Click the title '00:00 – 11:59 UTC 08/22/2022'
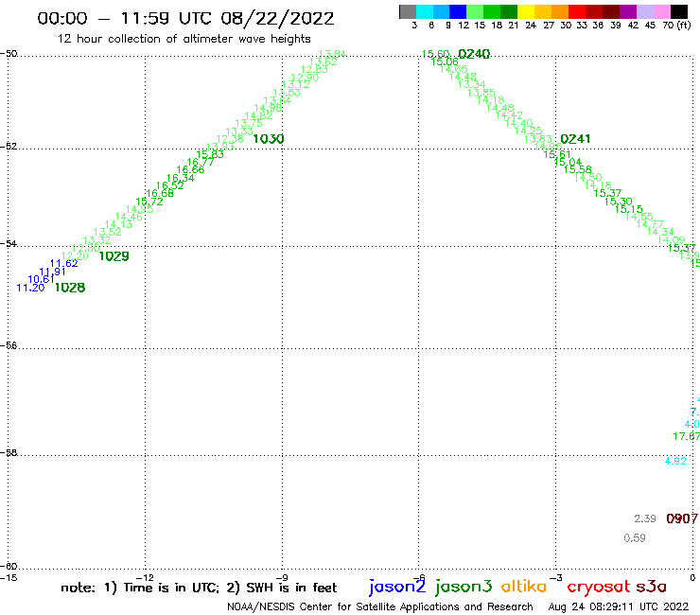The width and height of the screenshot is (700, 615). point(185,18)
